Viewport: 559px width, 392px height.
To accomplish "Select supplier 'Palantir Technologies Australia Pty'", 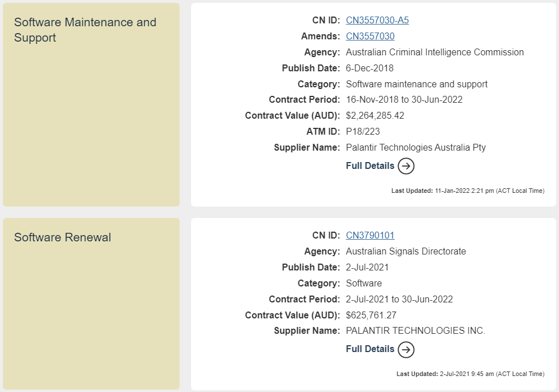I will (416, 148).
